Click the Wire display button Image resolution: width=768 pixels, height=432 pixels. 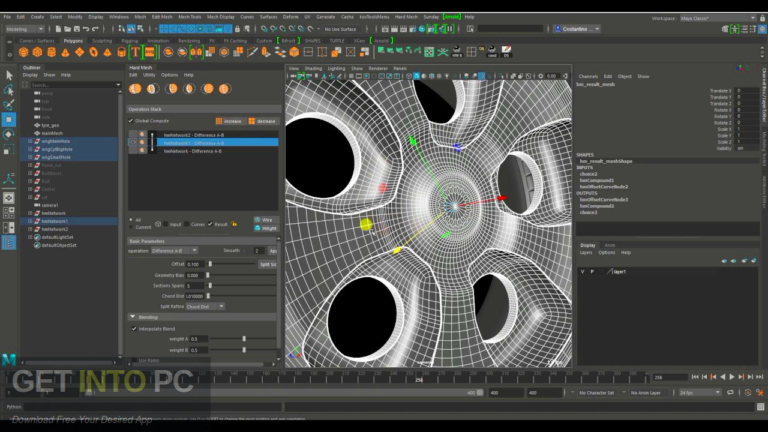266,220
